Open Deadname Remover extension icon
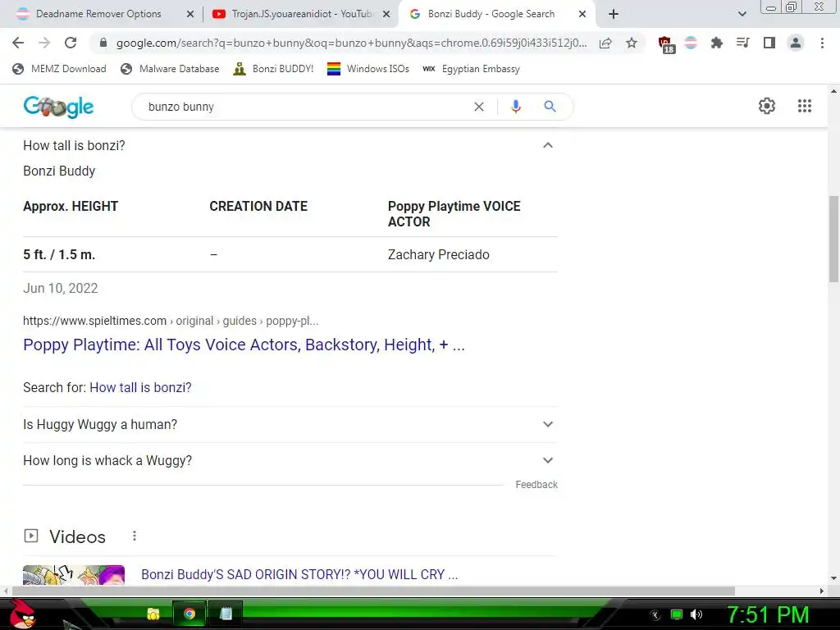840x630 pixels. [691, 43]
